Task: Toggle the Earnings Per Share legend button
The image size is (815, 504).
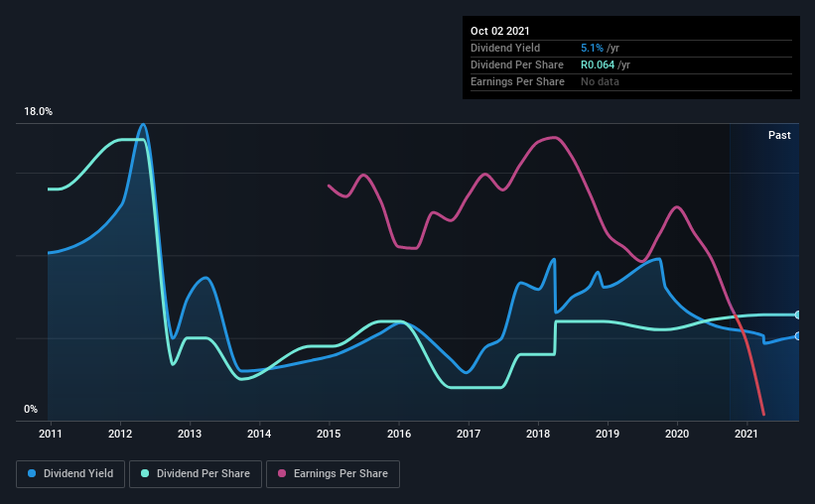Action: pyautogui.click(x=333, y=474)
